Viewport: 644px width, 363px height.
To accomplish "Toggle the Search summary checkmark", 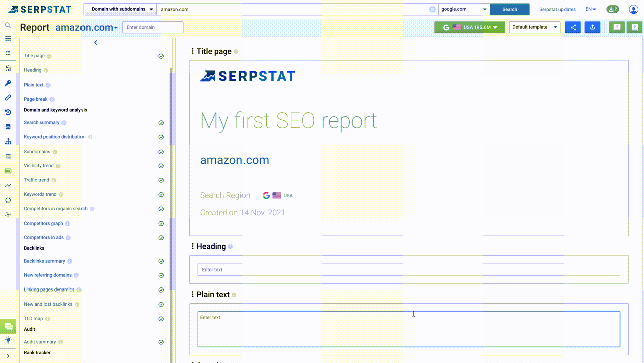I will (161, 123).
